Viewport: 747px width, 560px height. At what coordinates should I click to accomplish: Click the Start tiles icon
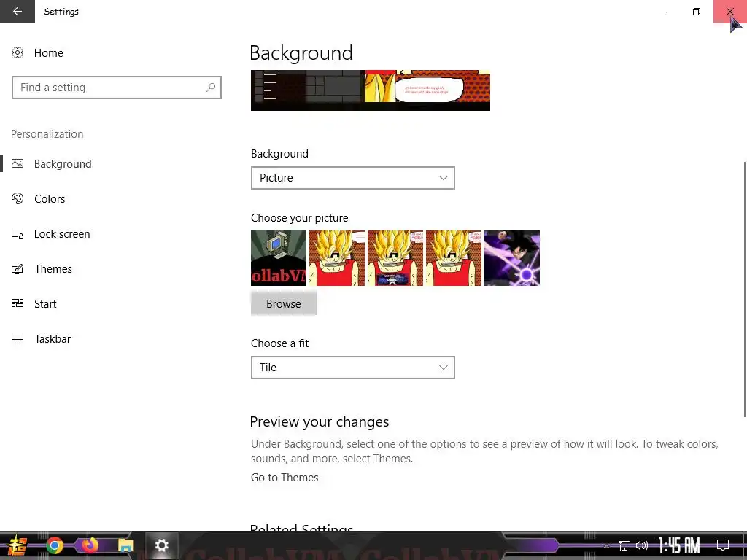[x=18, y=303]
